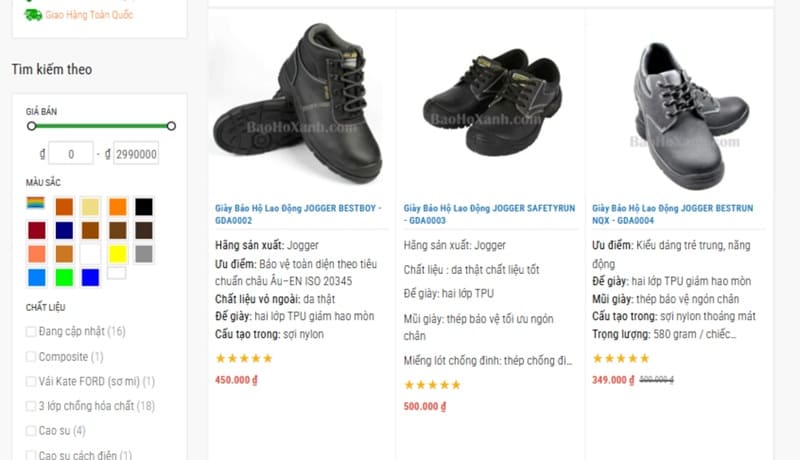The height and width of the screenshot is (460, 800).
Task: Enable the Composite material filter
Action: pos(31,357)
